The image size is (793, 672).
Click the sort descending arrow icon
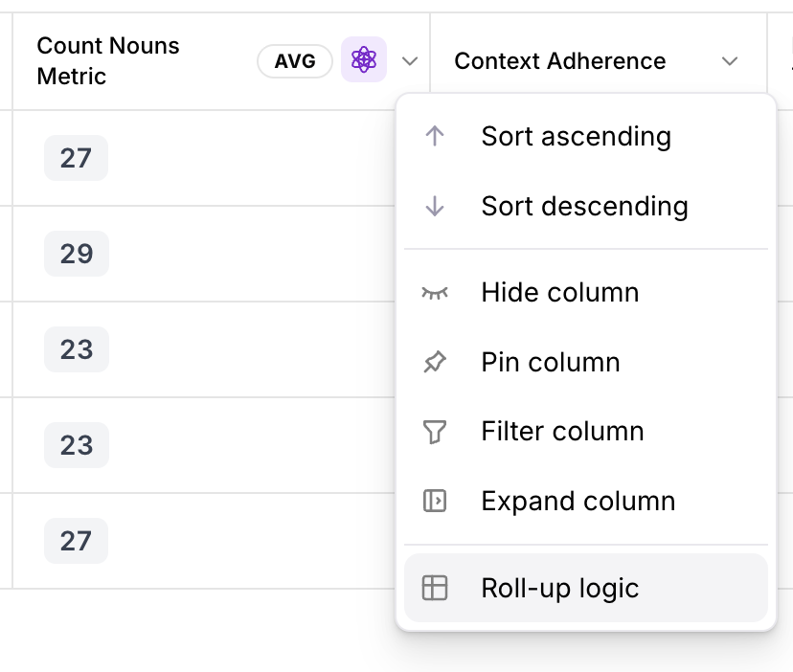[x=435, y=206]
